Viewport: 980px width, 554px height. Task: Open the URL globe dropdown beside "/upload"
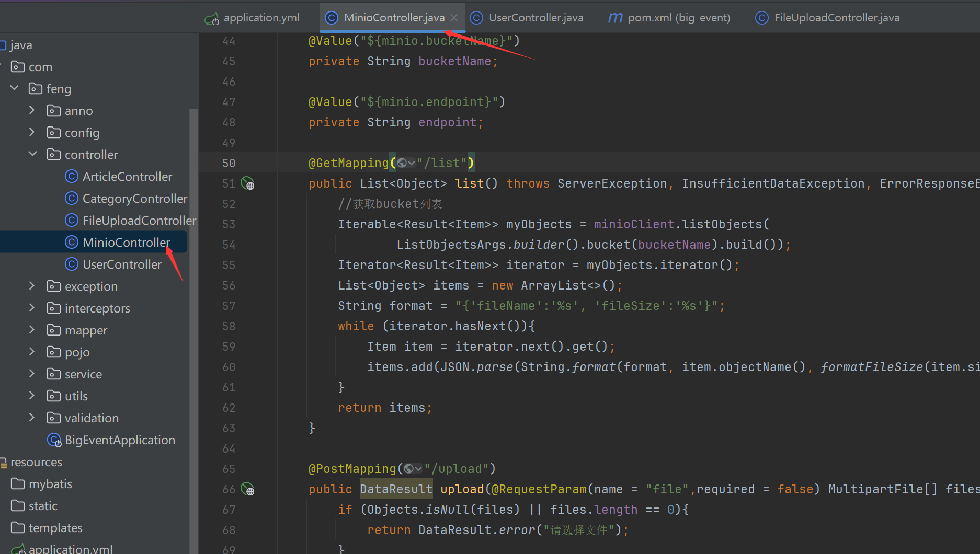[413, 469]
